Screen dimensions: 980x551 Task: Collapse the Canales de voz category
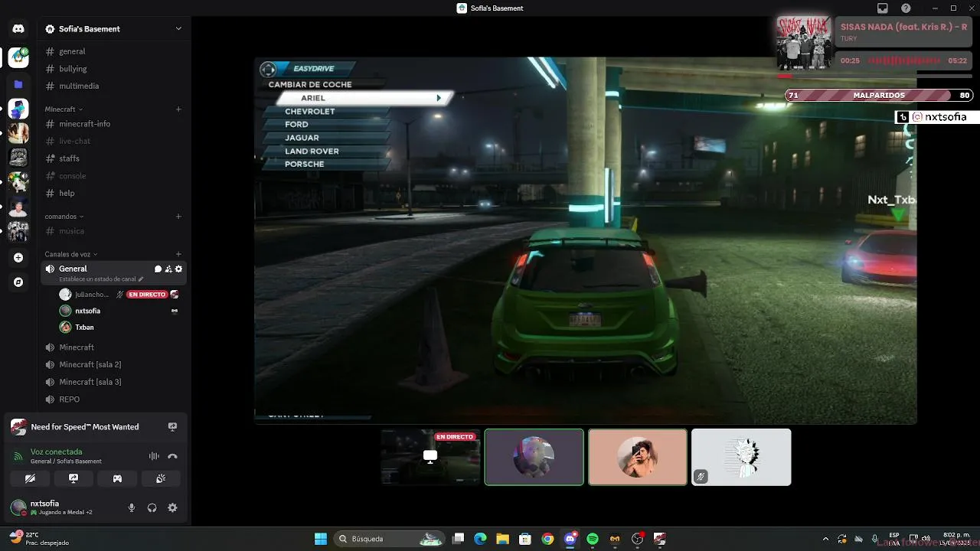[x=71, y=254]
